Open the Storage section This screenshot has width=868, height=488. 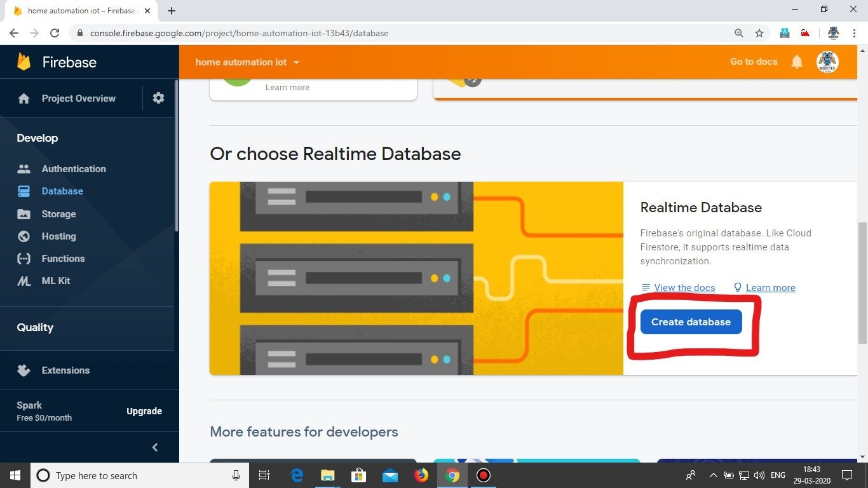pyautogui.click(x=58, y=213)
